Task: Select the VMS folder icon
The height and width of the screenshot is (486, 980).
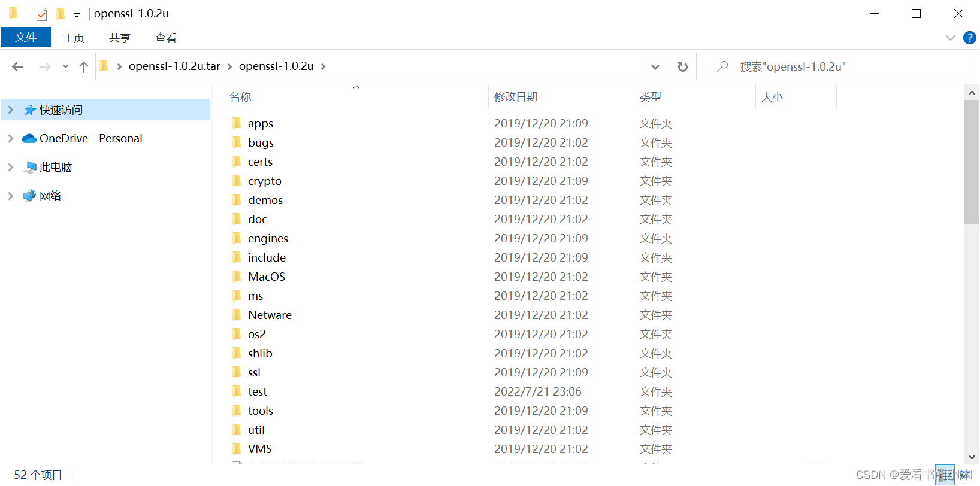Action: pyautogui.click(x=237, y=449)
